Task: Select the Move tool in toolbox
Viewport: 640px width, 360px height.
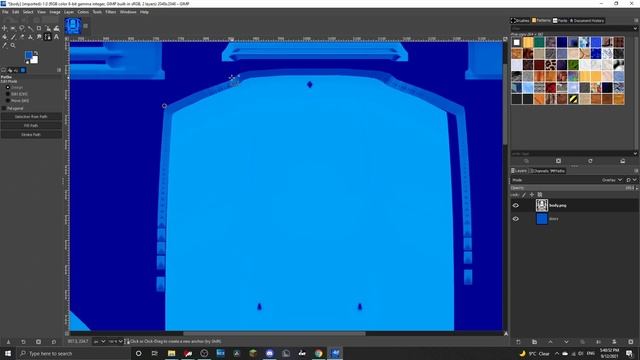Action: pos(4,28)
